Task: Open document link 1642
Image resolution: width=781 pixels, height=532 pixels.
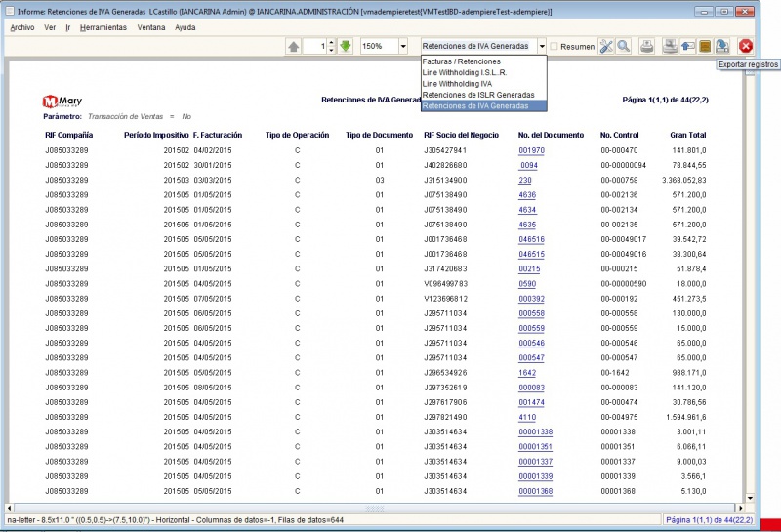Action: [527, 373]
